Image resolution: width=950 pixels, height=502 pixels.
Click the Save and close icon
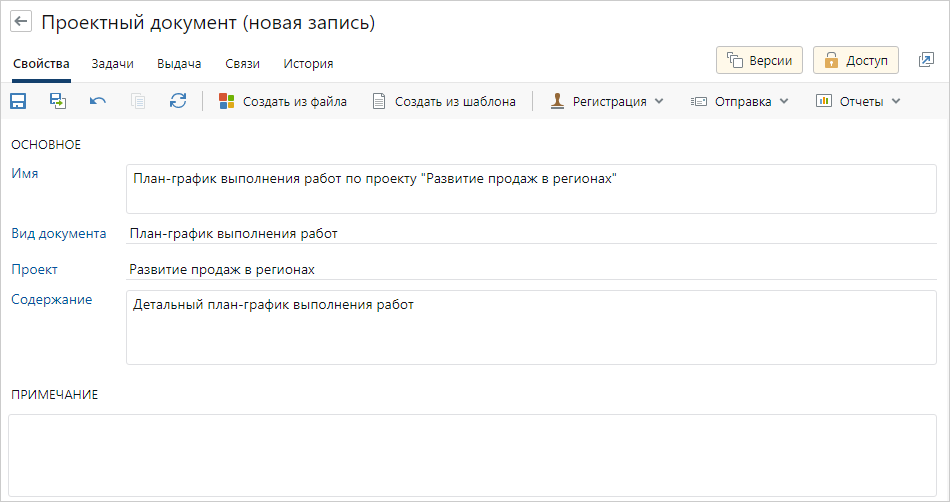click(58, 101)
